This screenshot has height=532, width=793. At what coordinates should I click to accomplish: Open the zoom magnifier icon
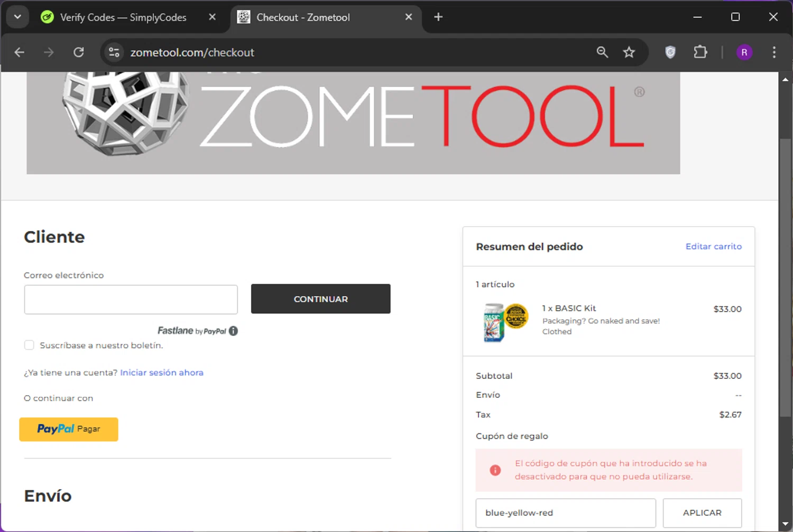tap(602, 52)
